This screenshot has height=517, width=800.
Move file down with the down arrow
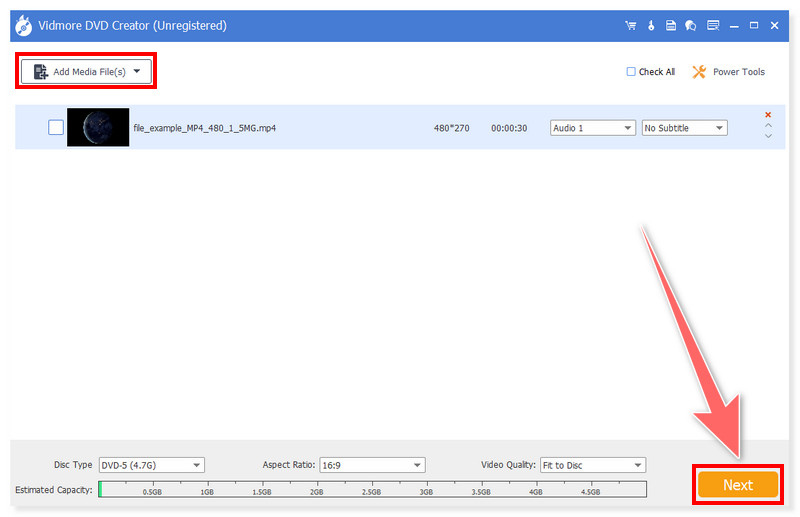[768, 136]
